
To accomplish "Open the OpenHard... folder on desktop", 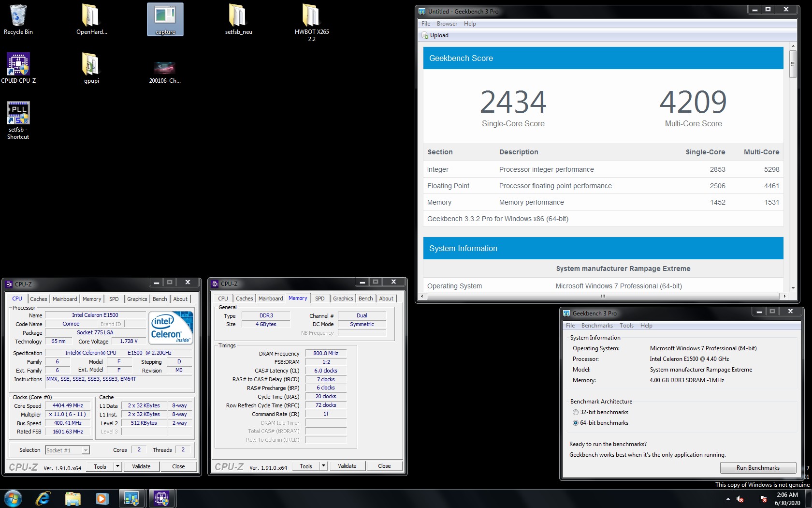I will pyautogui.click(x=91, y=19).
